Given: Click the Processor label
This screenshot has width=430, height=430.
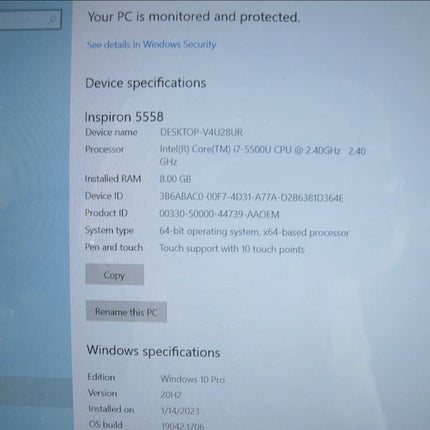Looking at the screenshot, I should (x=104, y=149).
